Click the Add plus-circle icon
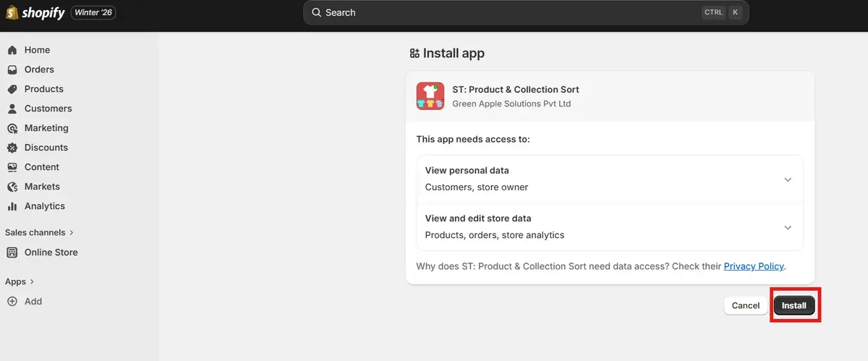 12,302
